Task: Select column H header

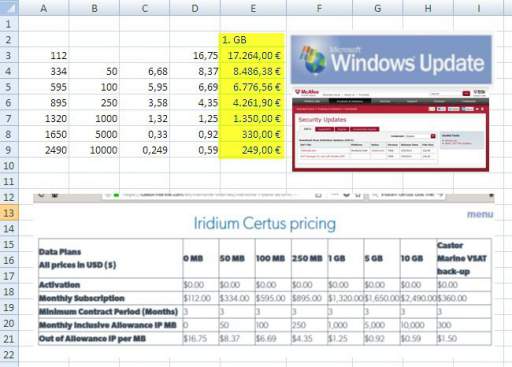Action: [428, 8]
